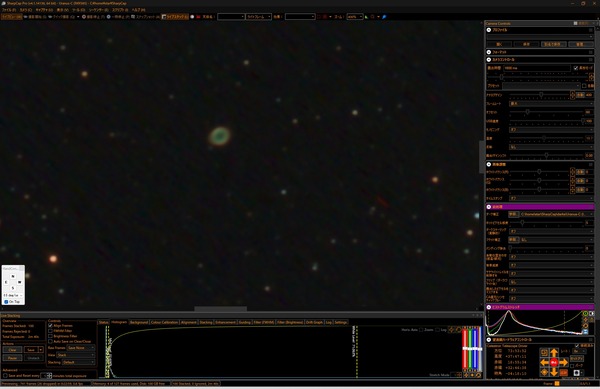Enable the Brightness Filter checkbox
The height and width of the screenshot is (389, 600).
51,336
